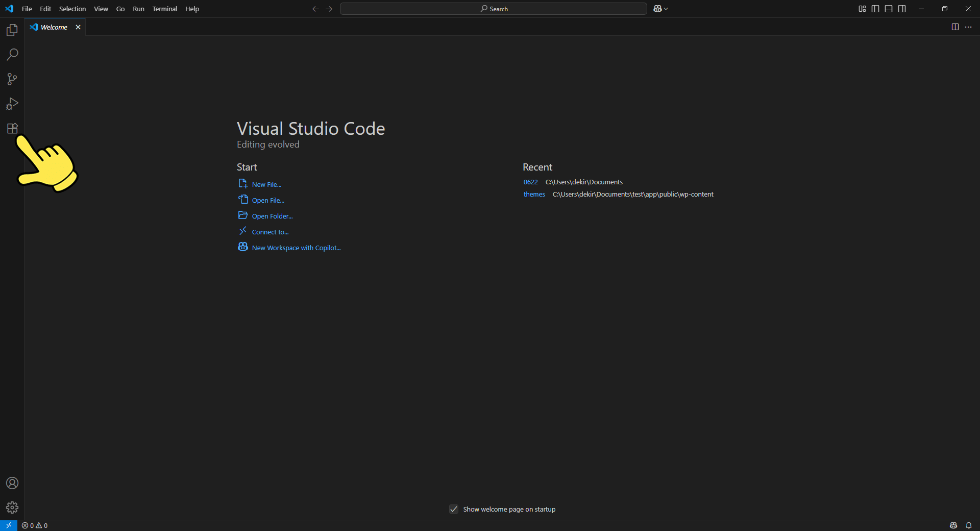The height and width of the screenshot is (531, 980).
Task: Click New Workspace with Copilot... link
Action: [289, 248]
